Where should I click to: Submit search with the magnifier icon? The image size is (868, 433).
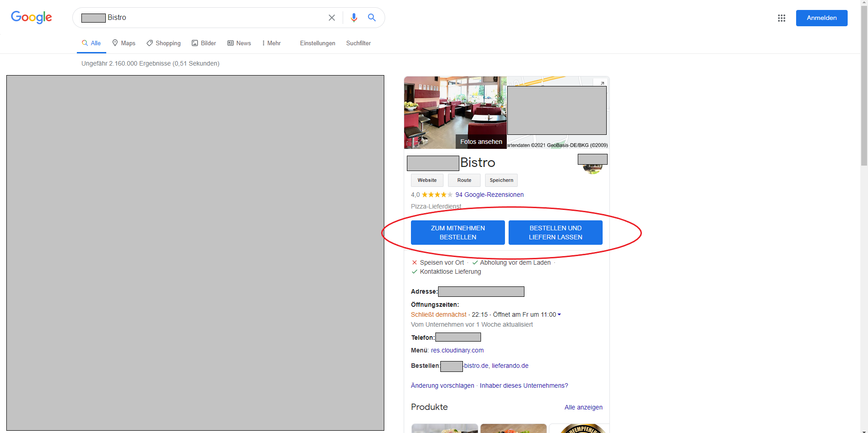coord(372,18)
